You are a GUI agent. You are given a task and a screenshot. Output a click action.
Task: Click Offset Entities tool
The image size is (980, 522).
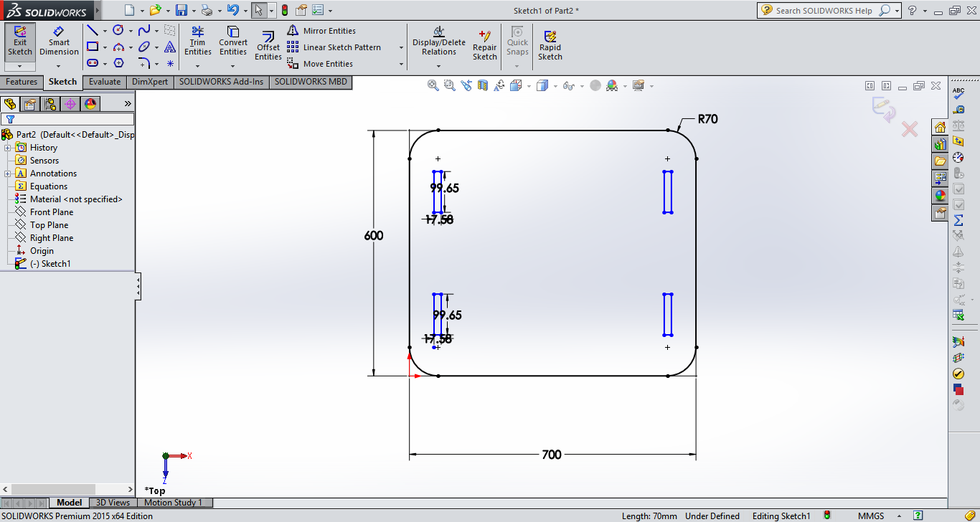click(268, 46)
